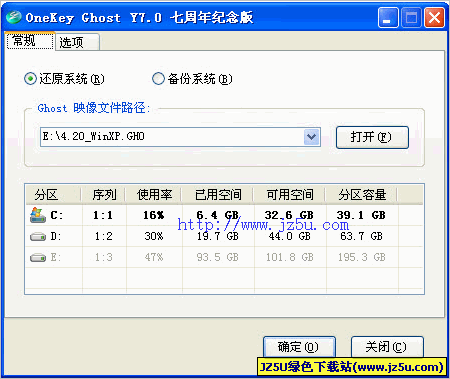The height and width of the screenshot is (379, 450).
Task: Click the 打开(F) button
Action: [372, 137]
